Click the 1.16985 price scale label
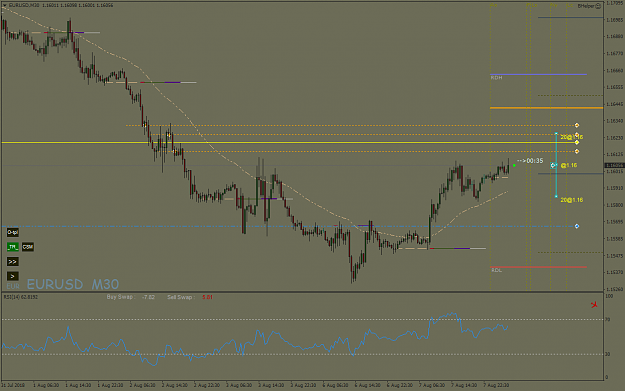The height and width of the screenshot is (391, 625). [614, 20]
